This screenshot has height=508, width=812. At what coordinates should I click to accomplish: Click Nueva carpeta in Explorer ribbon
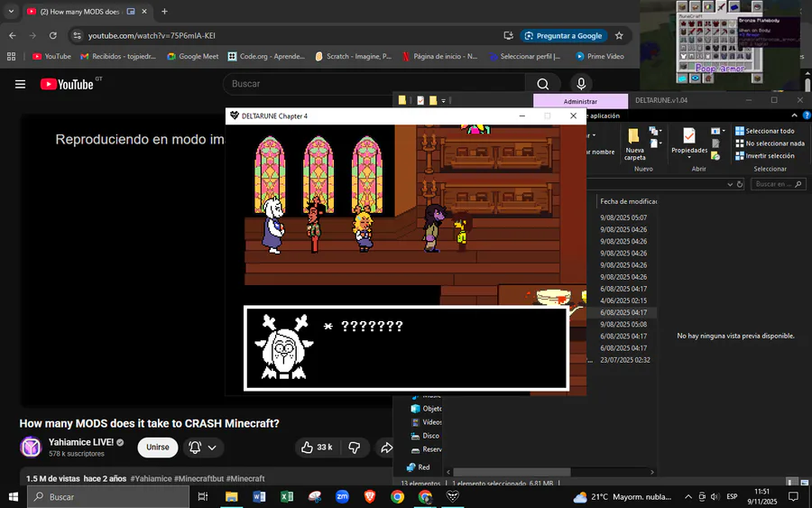634,144
